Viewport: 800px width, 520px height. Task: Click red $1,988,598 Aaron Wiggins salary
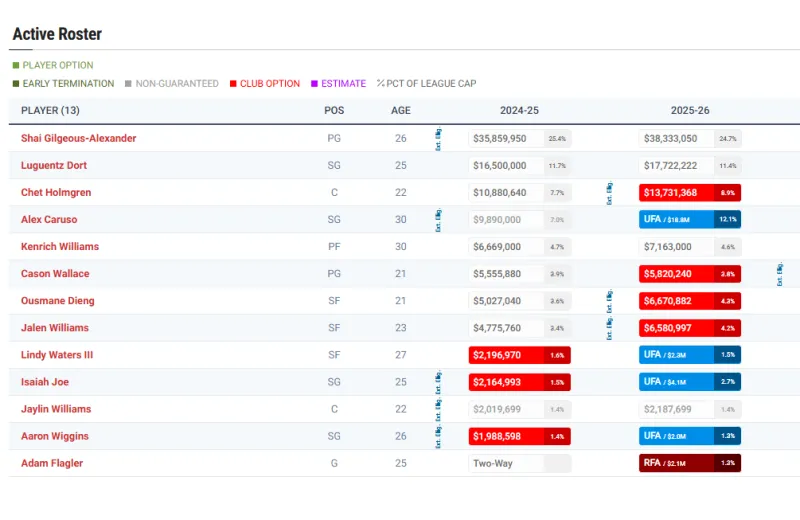pos(519,436)
